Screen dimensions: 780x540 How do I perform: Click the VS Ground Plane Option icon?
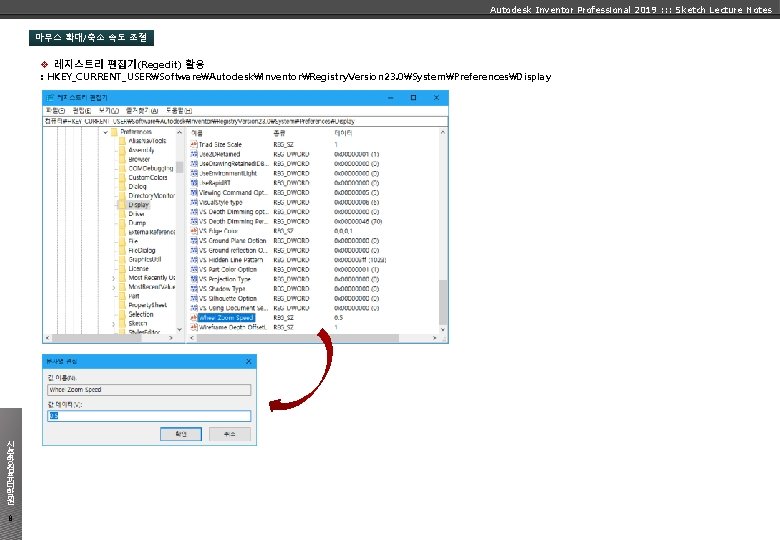tap(194, 241)
